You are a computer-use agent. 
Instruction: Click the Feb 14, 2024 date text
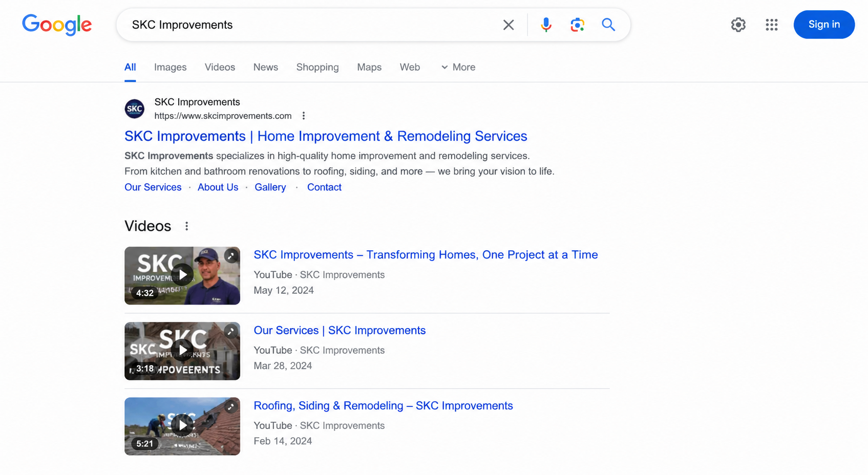click(x=283, y=441)
